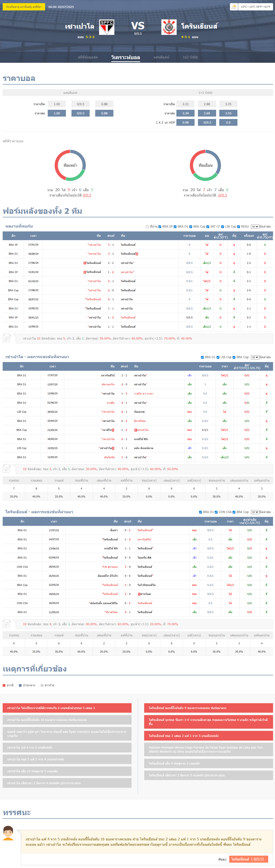Click note icon under เซาเปาโล past results
275x868 pixels.
coord(7,468)
